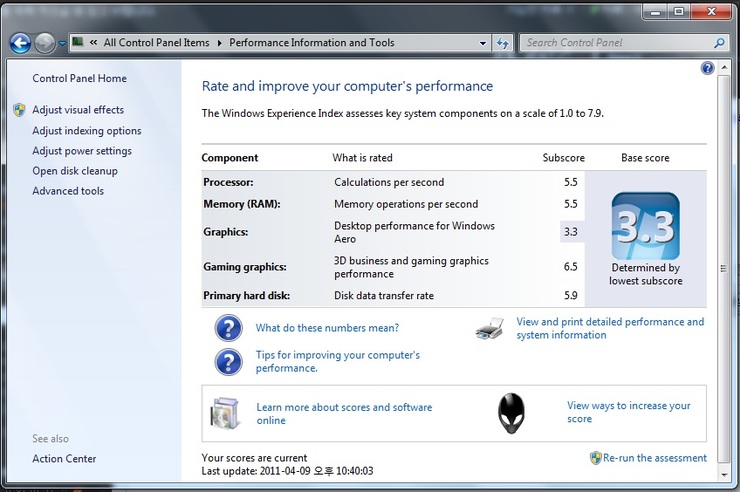Click the software box icon
Image resolution: width=740 pixels, height=492 pixels.
[x=225, y=414]
